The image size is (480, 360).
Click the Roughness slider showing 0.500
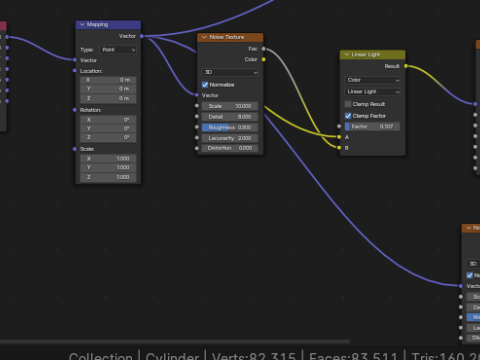(x=230, y=127)
